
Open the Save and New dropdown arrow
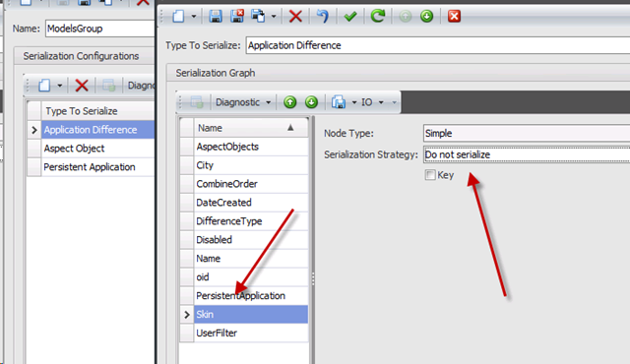(x=274, y=17)
